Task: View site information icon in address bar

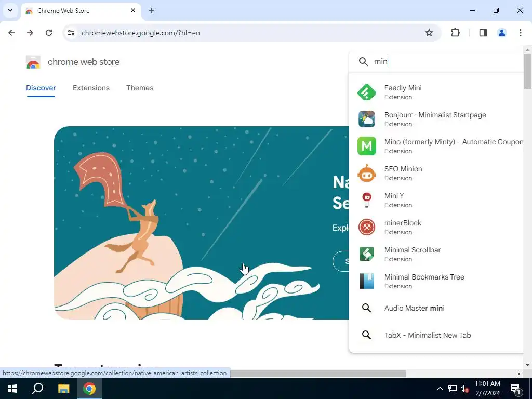Action: coord(71,33)
